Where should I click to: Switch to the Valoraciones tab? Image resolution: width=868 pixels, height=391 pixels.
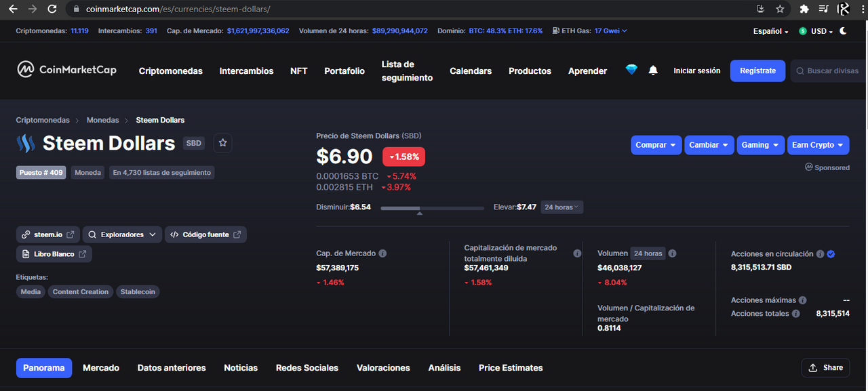[x=383, y=368]
